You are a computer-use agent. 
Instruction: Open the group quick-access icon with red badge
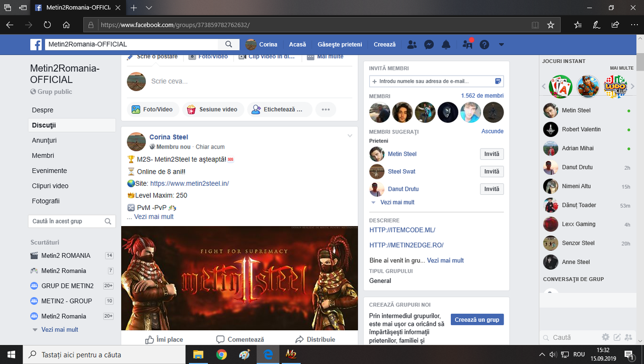pos(467,44)
